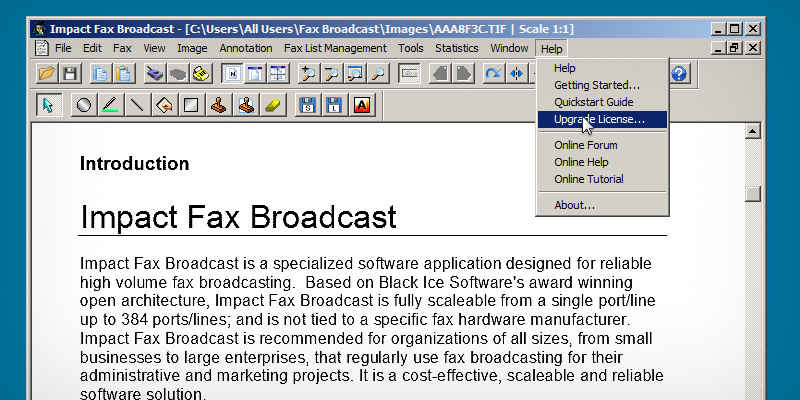Click the blue question mark help icon

pos(680,73)
